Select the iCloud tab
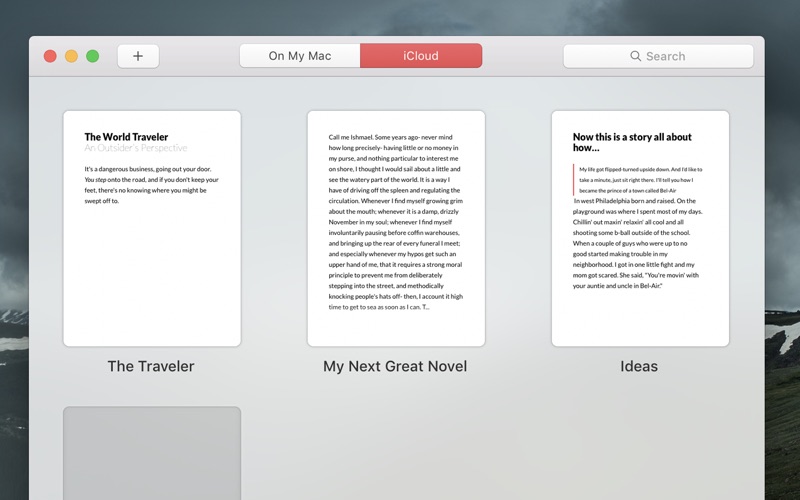The height and width of the screenshot is (500, 800). (421, 56)
